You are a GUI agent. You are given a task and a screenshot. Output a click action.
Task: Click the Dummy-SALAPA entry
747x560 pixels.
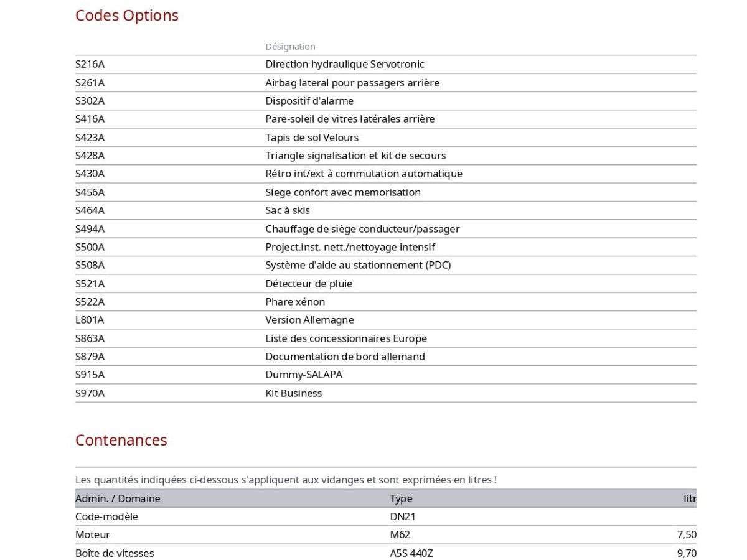[304, 375]
